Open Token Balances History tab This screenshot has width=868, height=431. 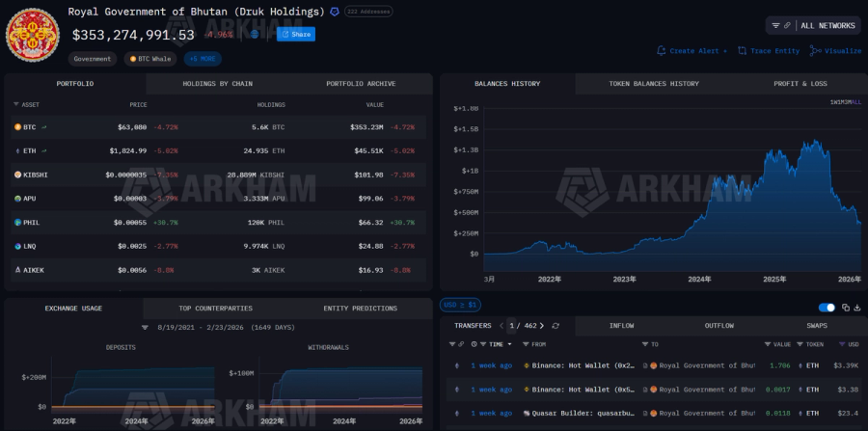(x=654, y=84)
